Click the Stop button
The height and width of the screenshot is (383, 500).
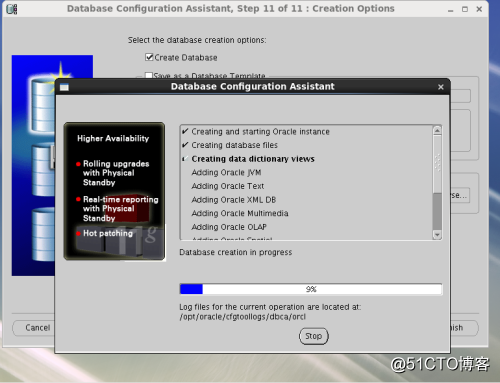[313, 336]
